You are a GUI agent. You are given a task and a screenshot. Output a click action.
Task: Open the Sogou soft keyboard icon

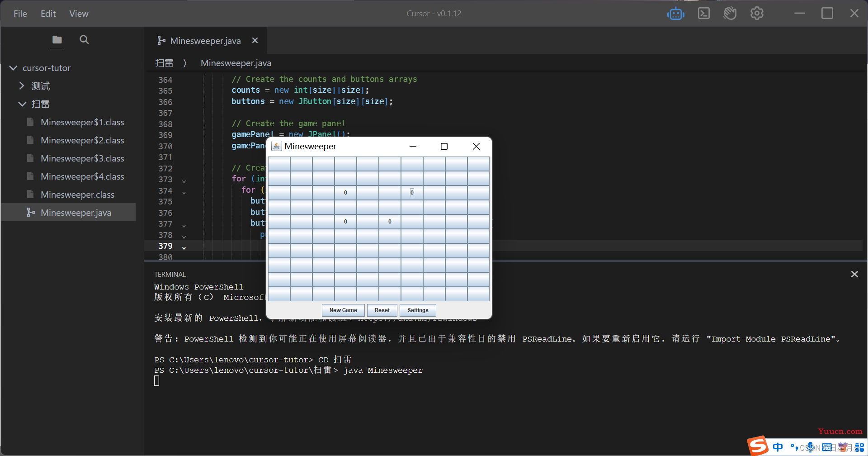pyautogui.click(x=827, y=447)
